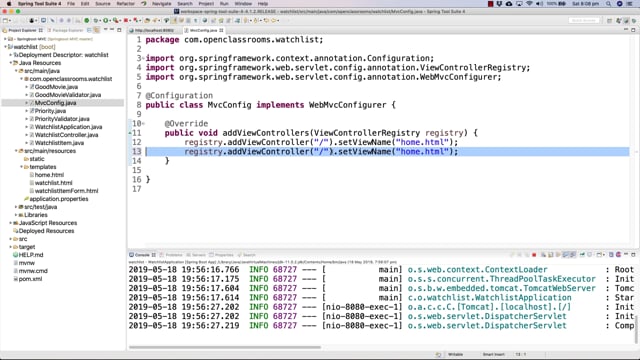Open the Open Perspective icon

click(x=609, y=20)
